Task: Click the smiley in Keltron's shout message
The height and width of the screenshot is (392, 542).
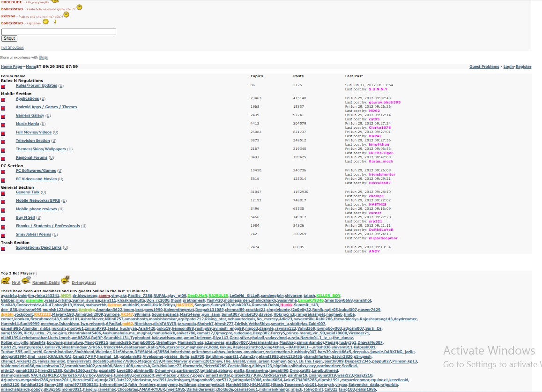Action: click(67, 15)
